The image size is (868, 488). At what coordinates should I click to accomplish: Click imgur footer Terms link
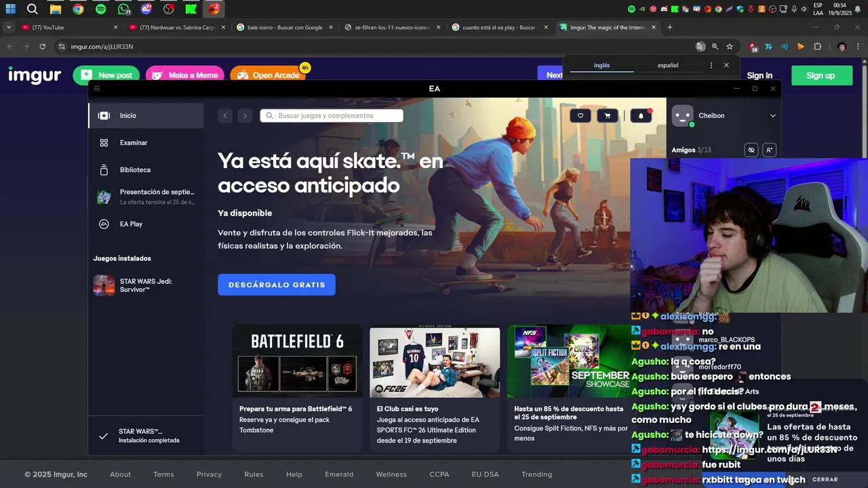[163, 474]
